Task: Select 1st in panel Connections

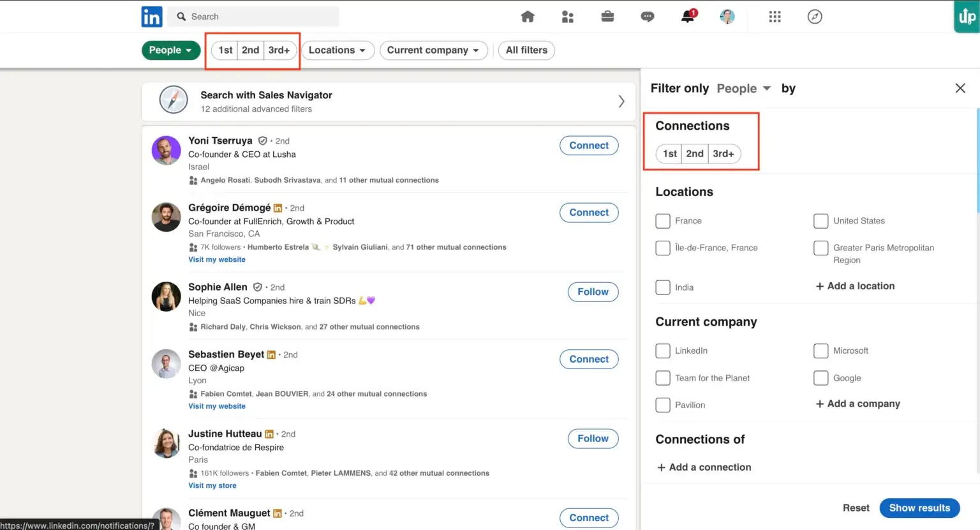Action: coord(669,153)
